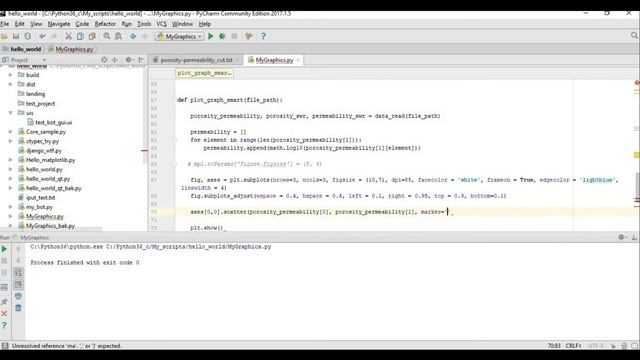Viewport: 640px width, 360px height.
Task: Hide Project panel with pin icon
Action: [x=141, y=60]
